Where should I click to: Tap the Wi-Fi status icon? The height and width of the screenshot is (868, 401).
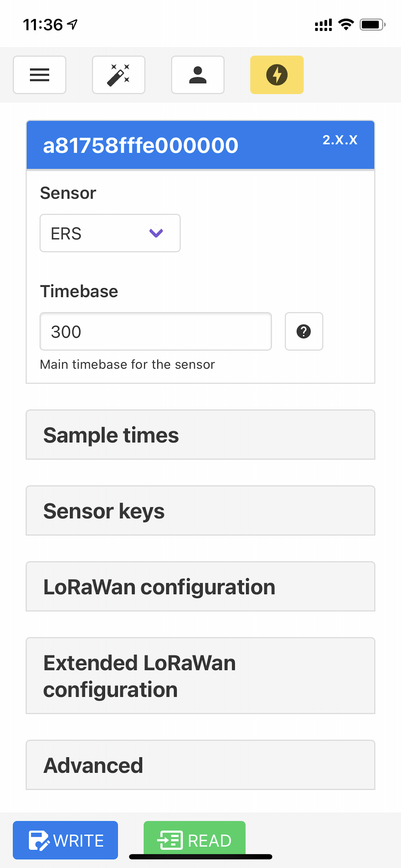(x=346, y=25)
